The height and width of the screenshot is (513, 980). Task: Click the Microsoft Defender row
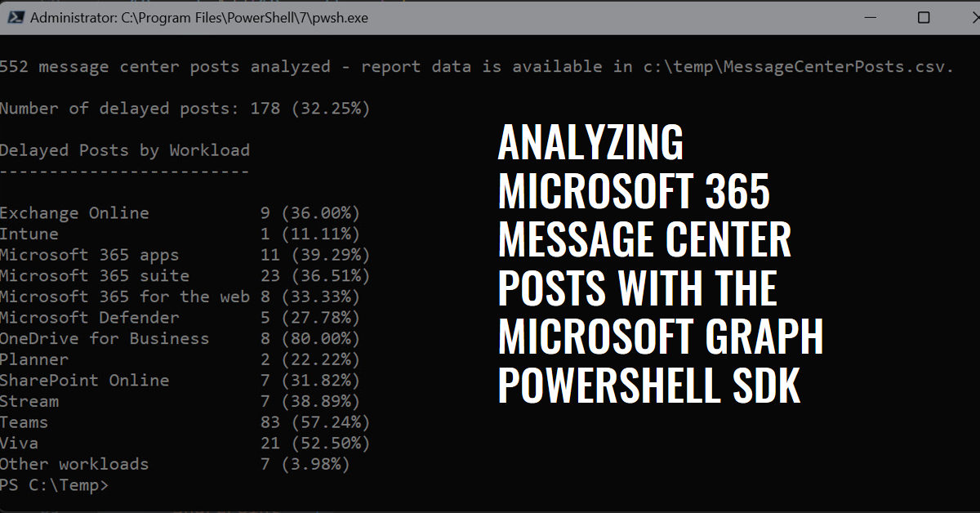click(x=180, y=318)
